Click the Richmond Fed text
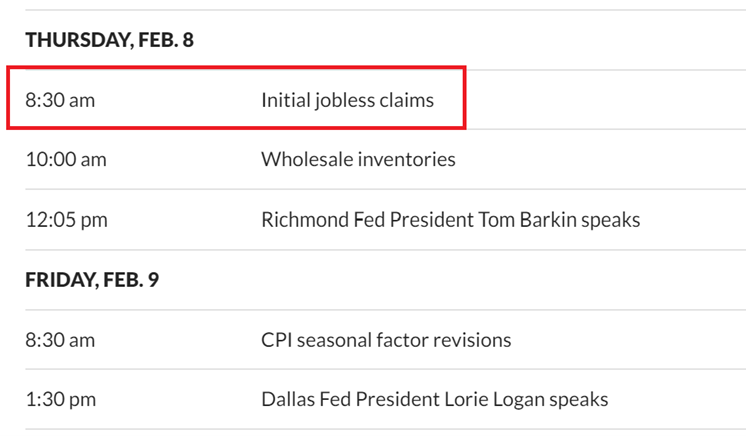Viewport: 746px width, 436px height. pyautogui.click(x=319, y=219)
